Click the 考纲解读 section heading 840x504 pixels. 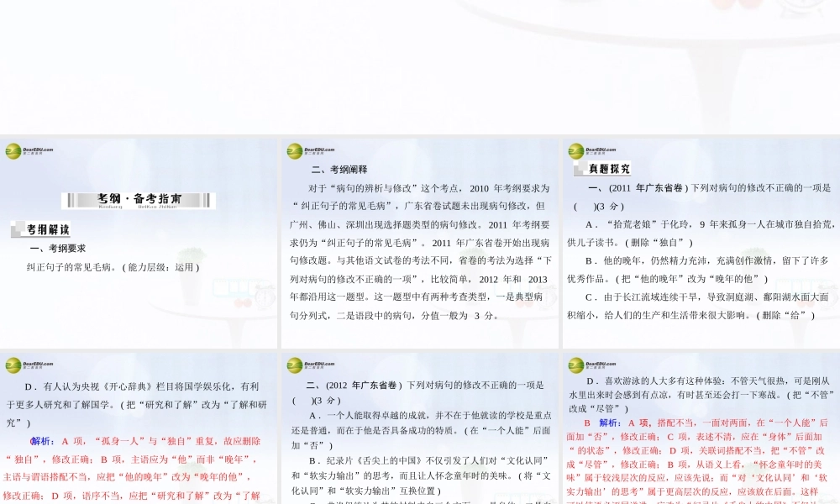click(41, 230)
